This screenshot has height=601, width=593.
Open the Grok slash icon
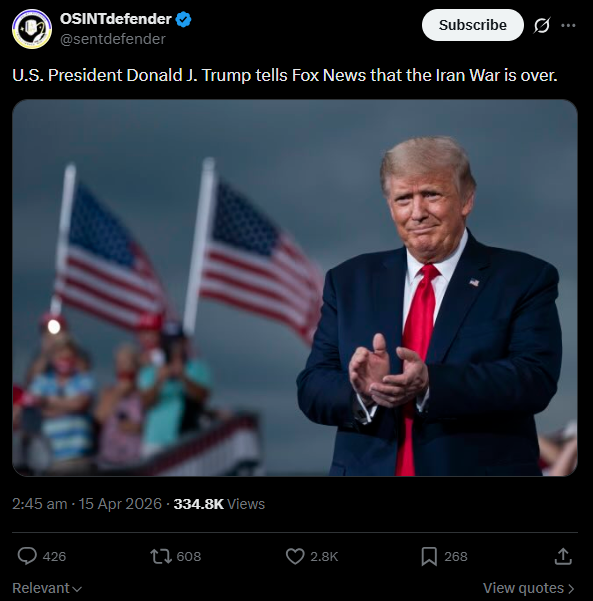pos(542,25)
